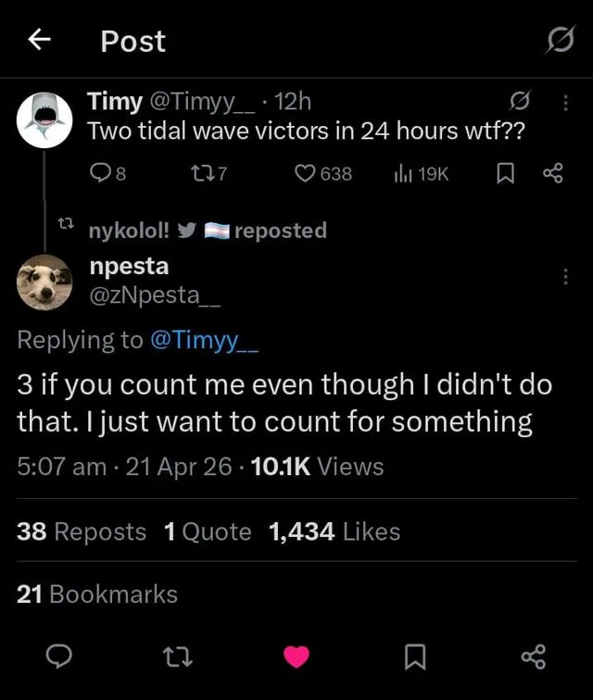The image size is (593, 700).
Task: Share npesta's reply from bottom bar
Action: click(x=534, y=656)
